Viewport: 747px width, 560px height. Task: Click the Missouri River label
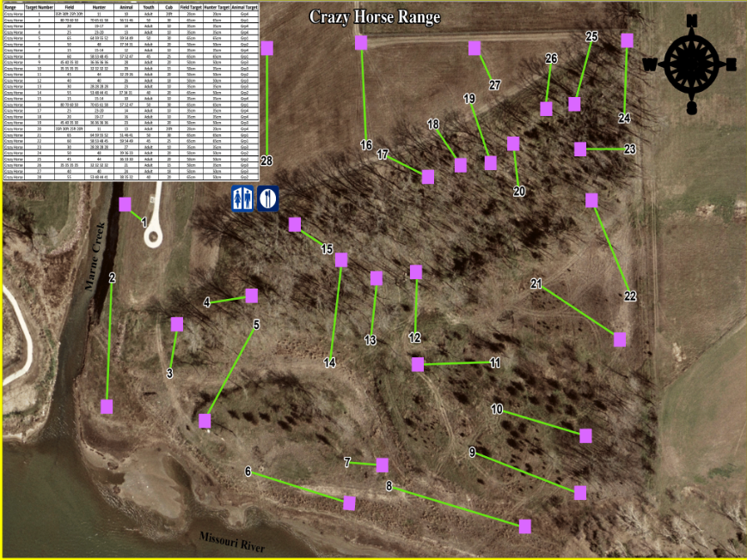[231, 540]
